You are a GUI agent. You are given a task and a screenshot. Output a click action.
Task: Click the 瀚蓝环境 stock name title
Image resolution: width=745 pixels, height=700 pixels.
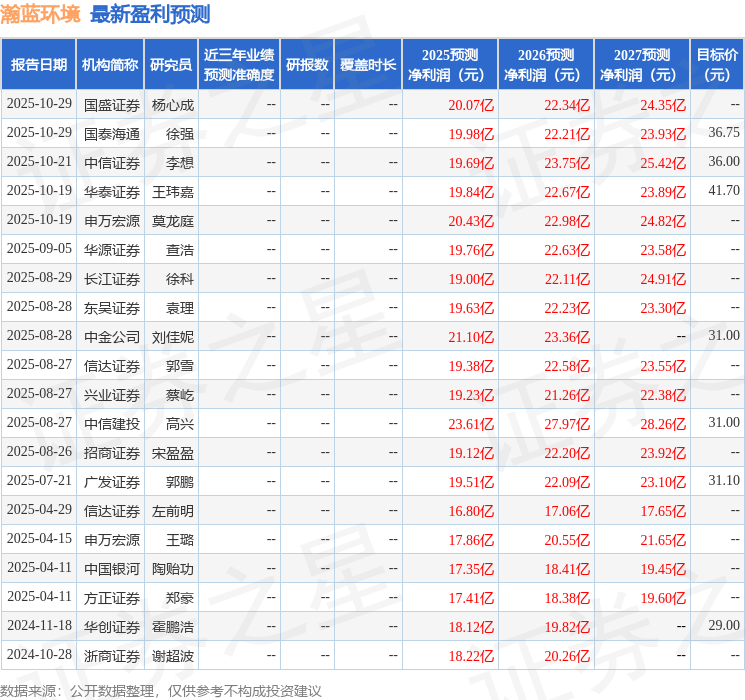tap(41, 14)
